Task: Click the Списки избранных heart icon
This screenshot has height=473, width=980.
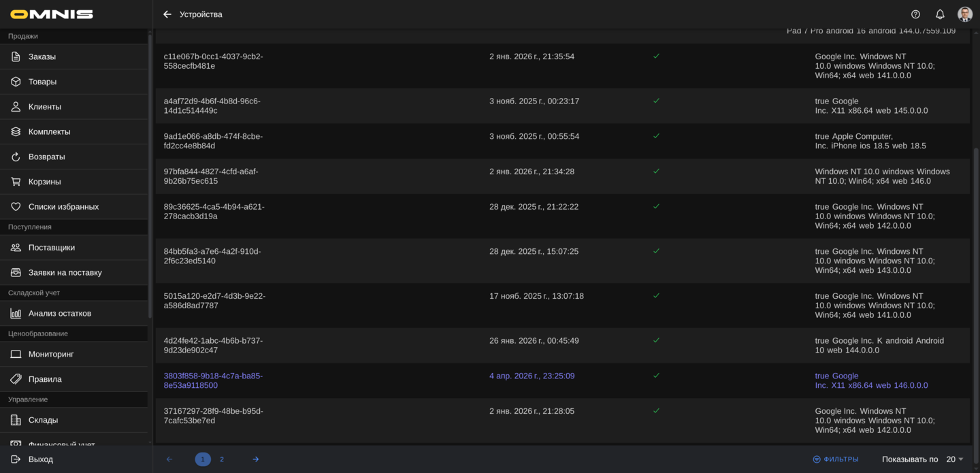Action: (16, 207)
